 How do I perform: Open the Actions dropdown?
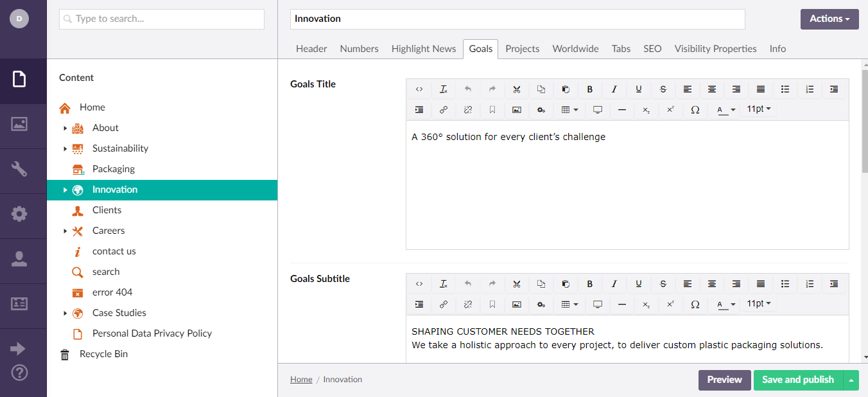click(x=829, y=19)
